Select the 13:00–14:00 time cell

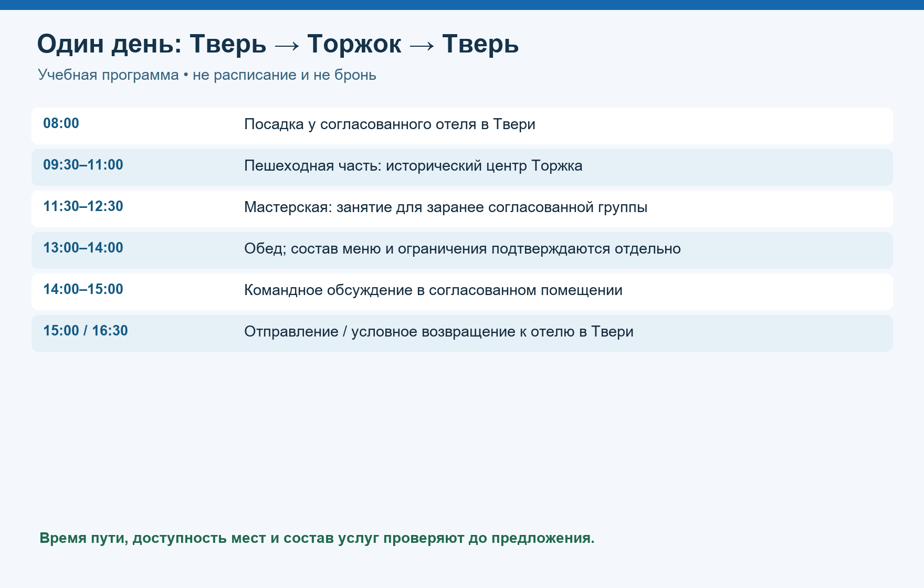click(x=83, y=248)
